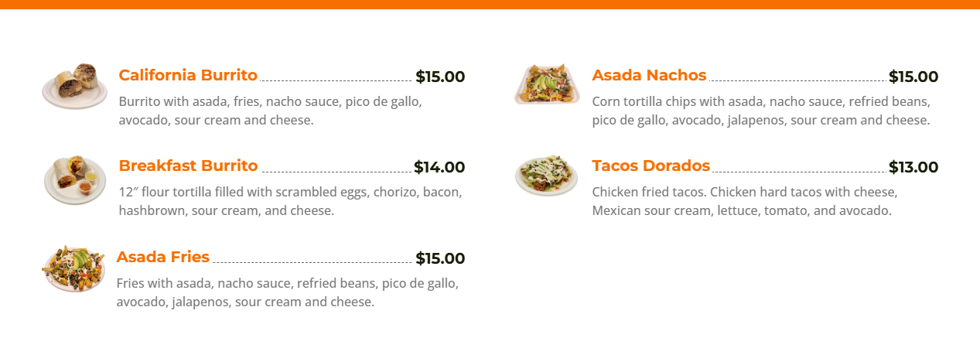Click the California Burrito photo
This screenshot has height=355, width=980.
[74, 86]
